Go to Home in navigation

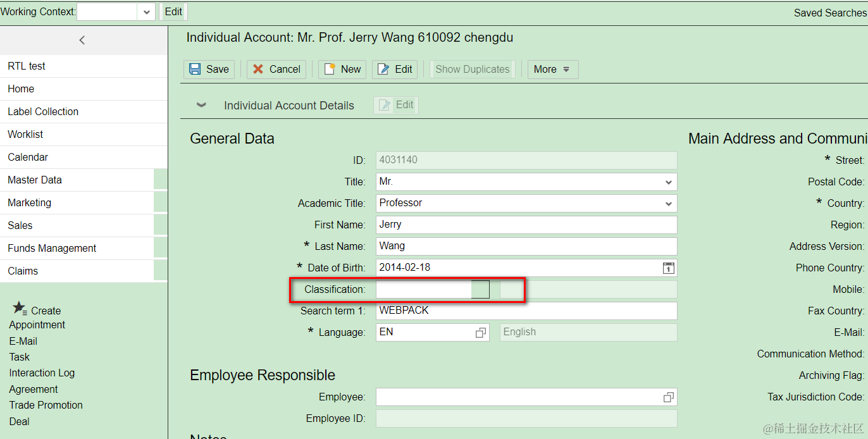coord(84,89)
